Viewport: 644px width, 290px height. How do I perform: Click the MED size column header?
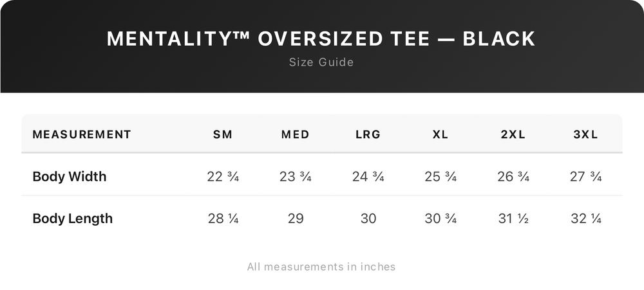click(x=296, y=134)
